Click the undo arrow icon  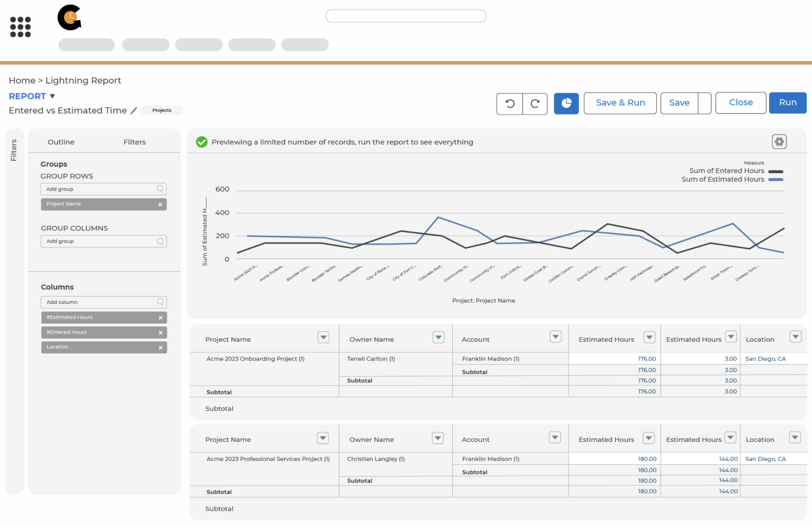[x=510, y=104]
